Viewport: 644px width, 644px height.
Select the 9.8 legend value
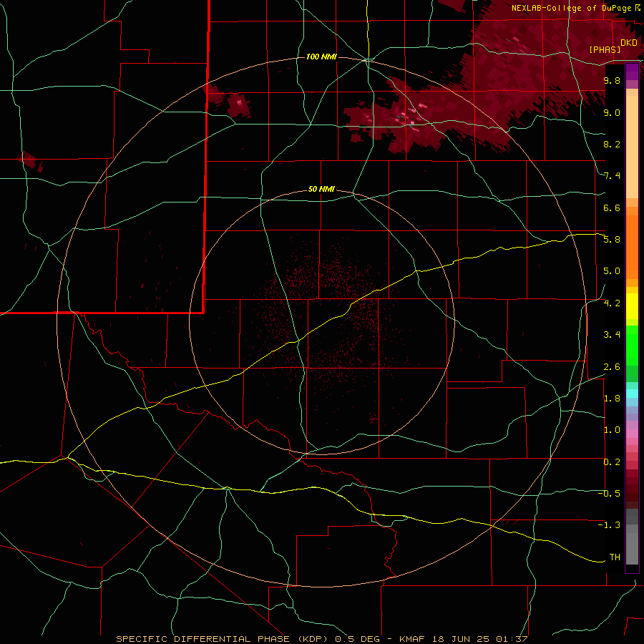pyautogui.click(x=612, y=80)
